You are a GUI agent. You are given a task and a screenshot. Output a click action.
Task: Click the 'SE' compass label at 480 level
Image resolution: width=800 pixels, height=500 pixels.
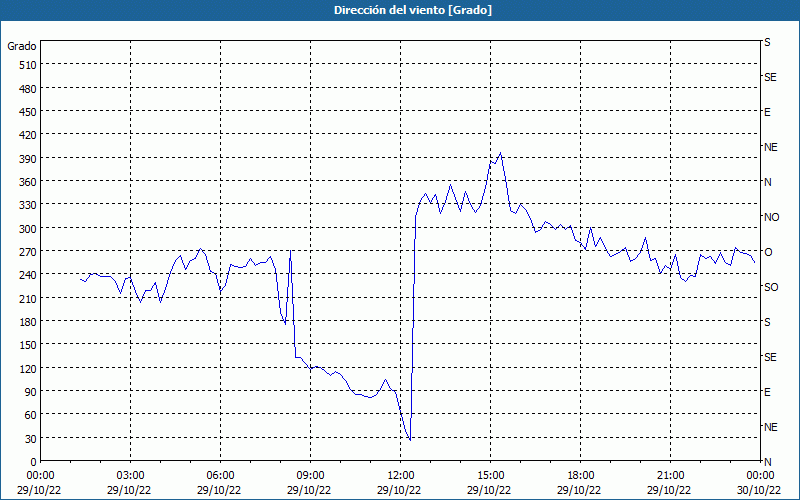click(x=770, y=77)
